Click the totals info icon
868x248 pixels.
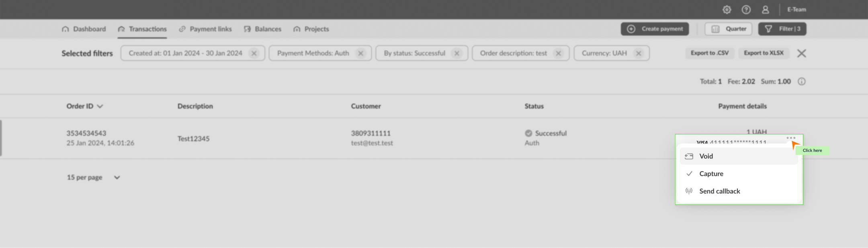click(x=801, y=82)
